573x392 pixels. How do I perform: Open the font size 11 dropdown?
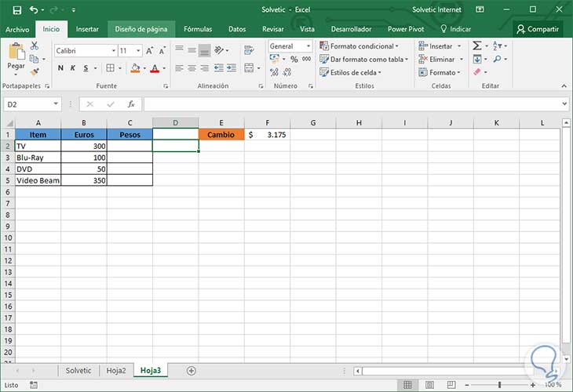pos(138,51)
